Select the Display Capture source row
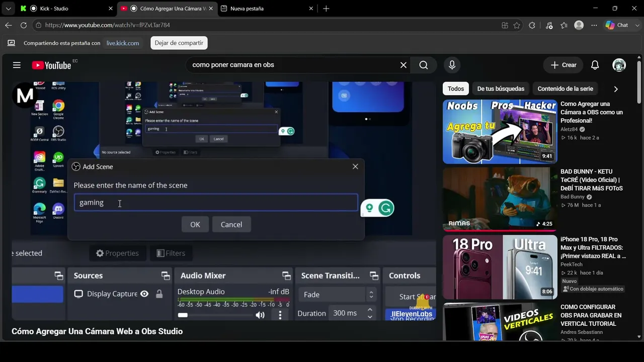Screen dimensions: 644x362 pos(119,294)
